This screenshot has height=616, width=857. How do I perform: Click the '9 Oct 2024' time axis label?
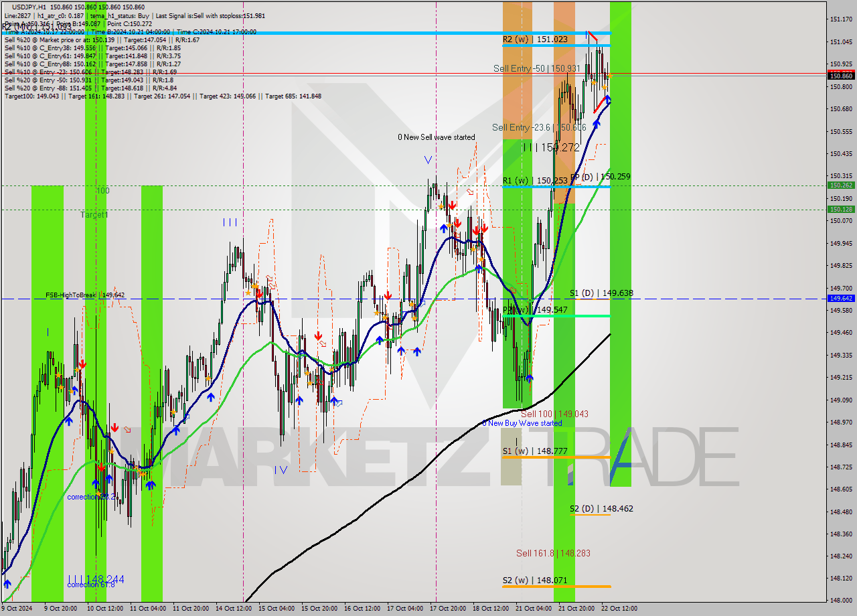click(x=17, y=609)
